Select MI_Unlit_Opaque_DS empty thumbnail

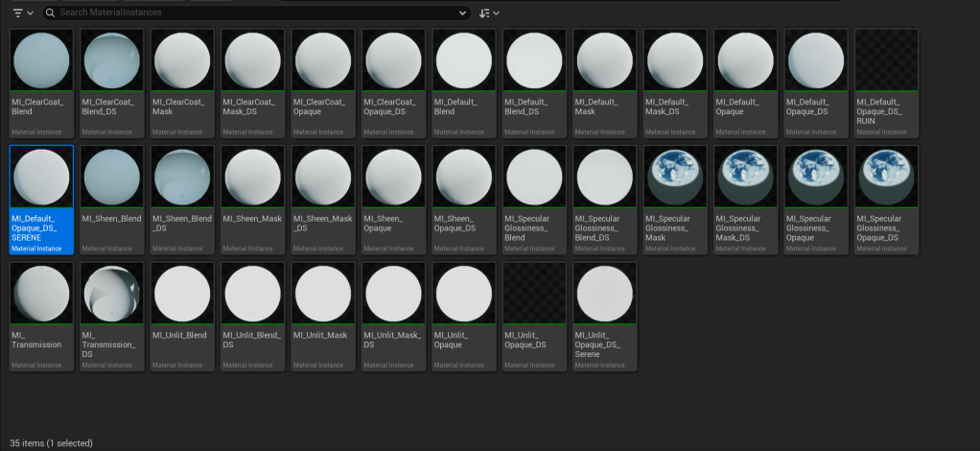(x=534, y=295)
